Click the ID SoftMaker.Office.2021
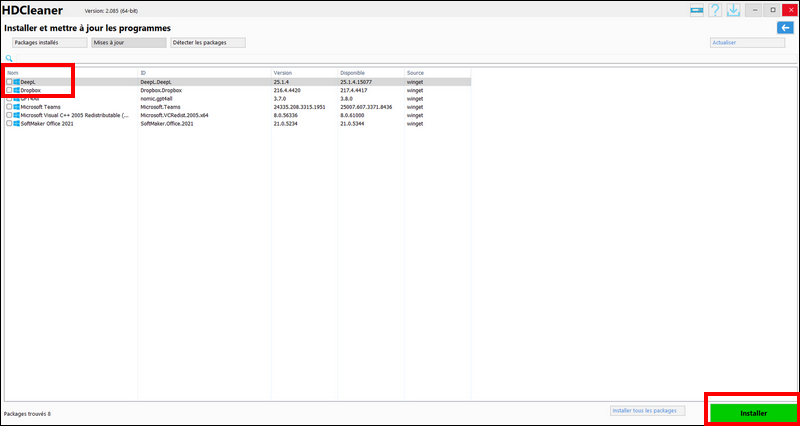800x426 pixels. point(167,123)
